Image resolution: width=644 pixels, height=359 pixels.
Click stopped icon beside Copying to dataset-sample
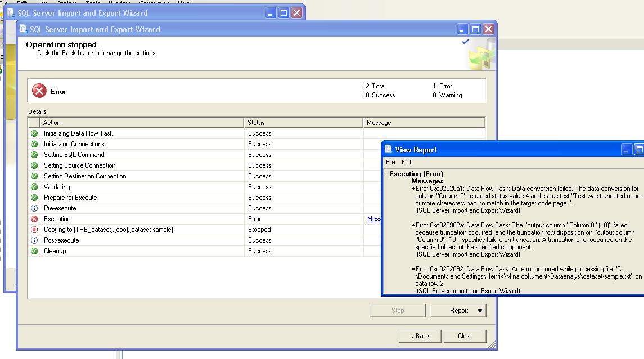pyautogui.click(x=34, y=230)
